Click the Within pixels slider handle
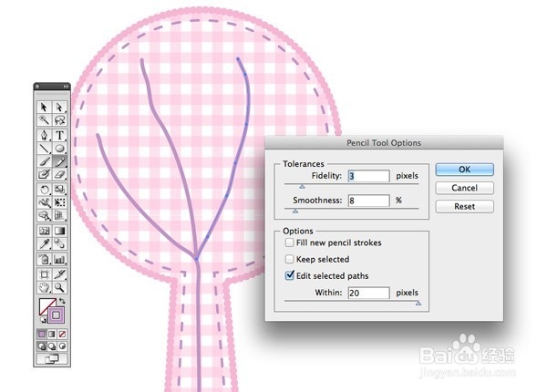Viewport: 547px width, 392px height. click(418, 304)
